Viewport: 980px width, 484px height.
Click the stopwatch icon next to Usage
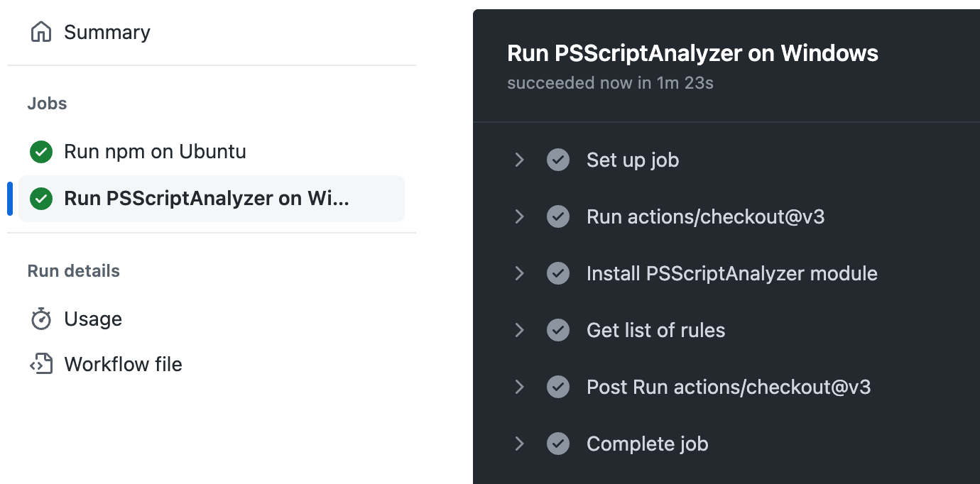click(x=41, y=319)
